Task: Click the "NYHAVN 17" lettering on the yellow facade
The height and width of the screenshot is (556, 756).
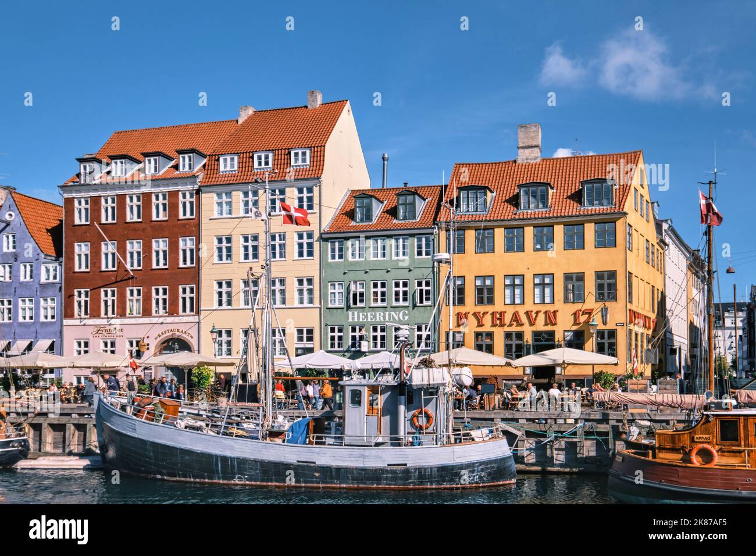Action: [x=524, y=318]
